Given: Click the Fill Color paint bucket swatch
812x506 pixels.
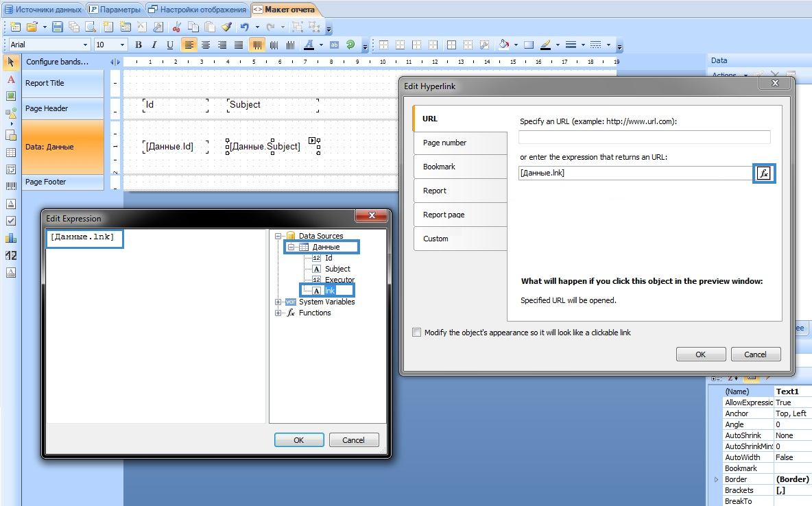Looking at the screenshot, I should [504, 45].
